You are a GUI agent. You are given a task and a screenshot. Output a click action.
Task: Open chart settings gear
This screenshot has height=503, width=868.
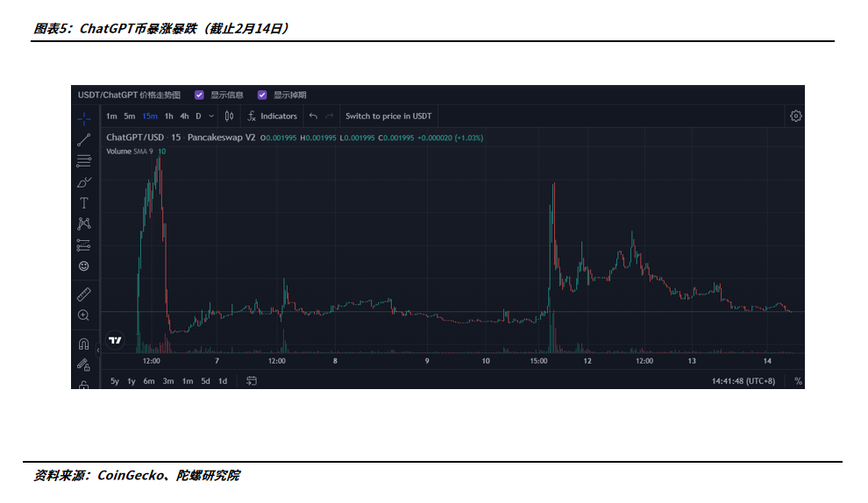point(795,116)
